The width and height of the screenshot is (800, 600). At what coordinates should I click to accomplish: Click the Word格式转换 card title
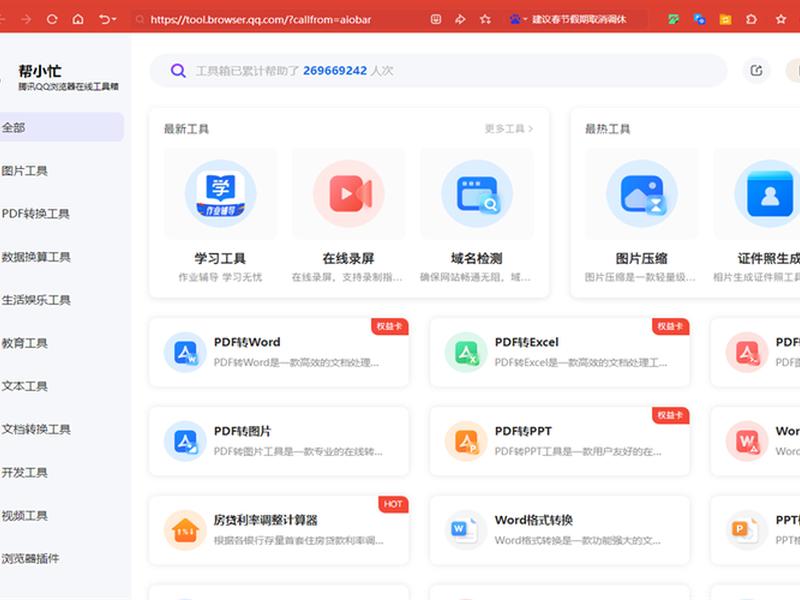click(x=534, y=520)
